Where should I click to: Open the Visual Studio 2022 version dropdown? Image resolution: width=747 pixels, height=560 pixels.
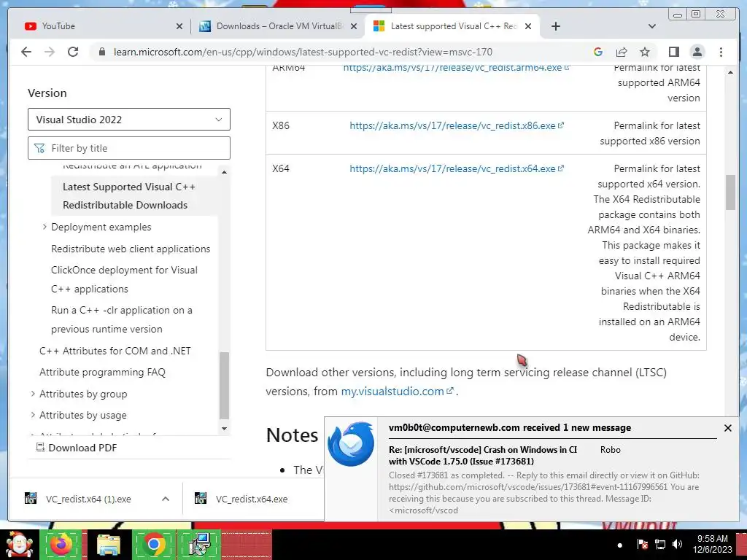click(x=129, y=120)
